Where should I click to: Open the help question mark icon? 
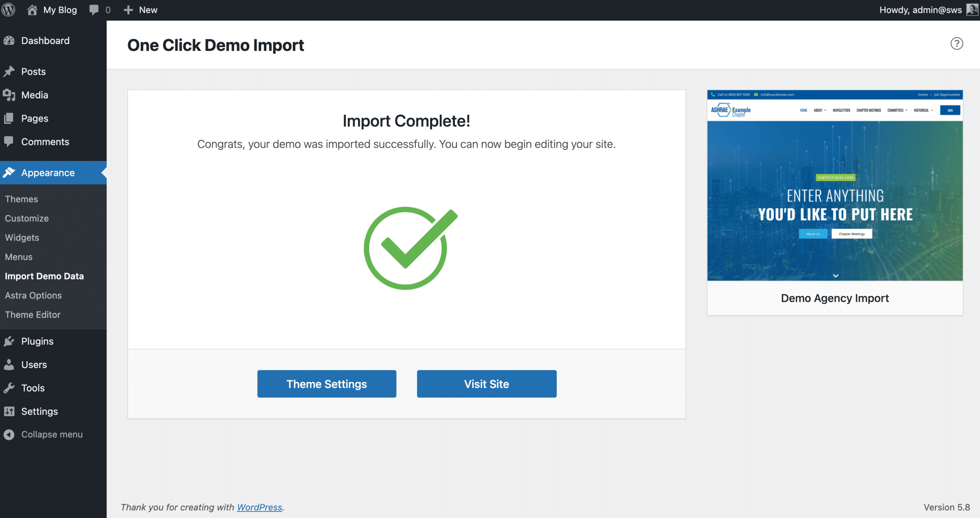[956, 44]
